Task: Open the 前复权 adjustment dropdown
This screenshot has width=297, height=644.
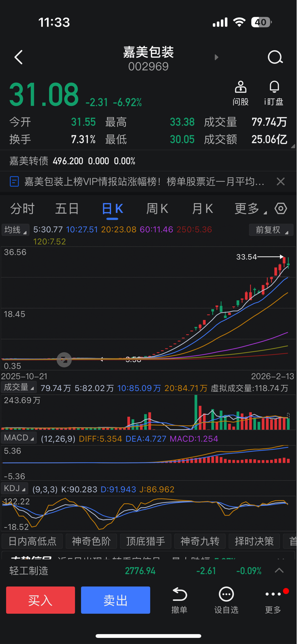Action: [271, 230]
